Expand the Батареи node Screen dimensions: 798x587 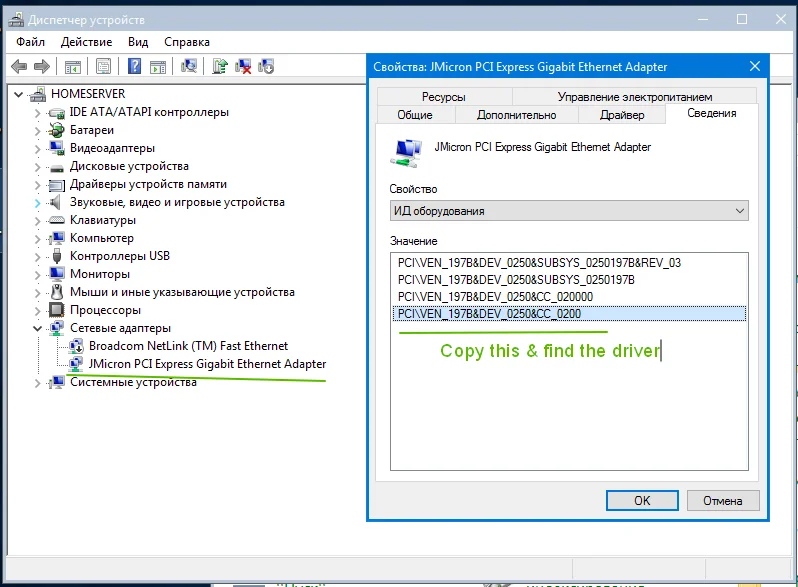coord(37,130)
